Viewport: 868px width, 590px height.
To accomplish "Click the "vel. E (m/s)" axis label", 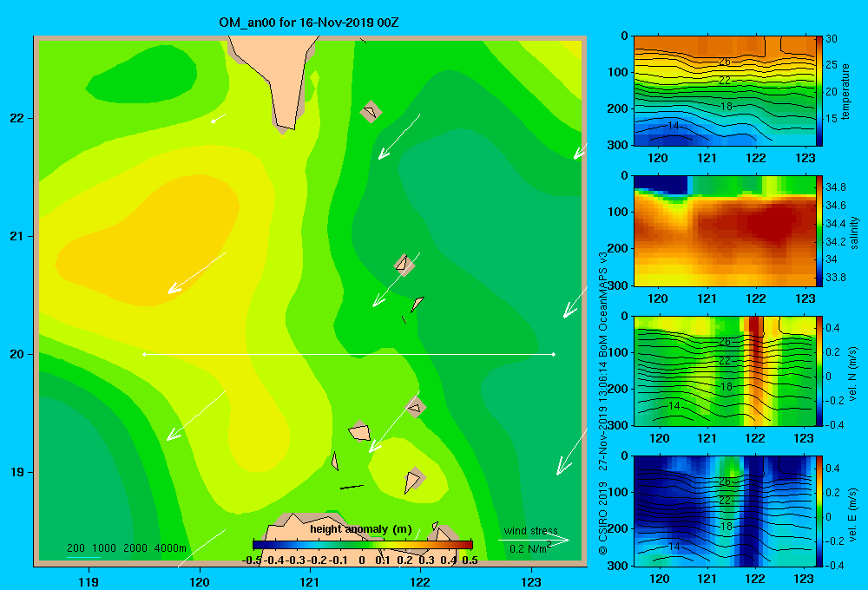I will click(x=852, y=515).
